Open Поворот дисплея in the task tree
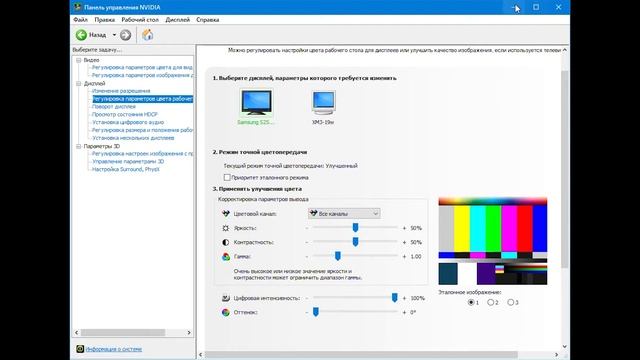 (x=114, y=107)
